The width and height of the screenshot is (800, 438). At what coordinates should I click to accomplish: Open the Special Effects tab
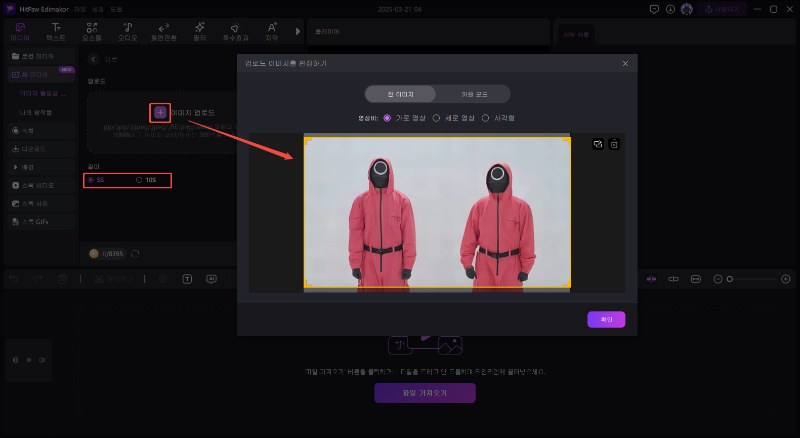pos(235,32)
